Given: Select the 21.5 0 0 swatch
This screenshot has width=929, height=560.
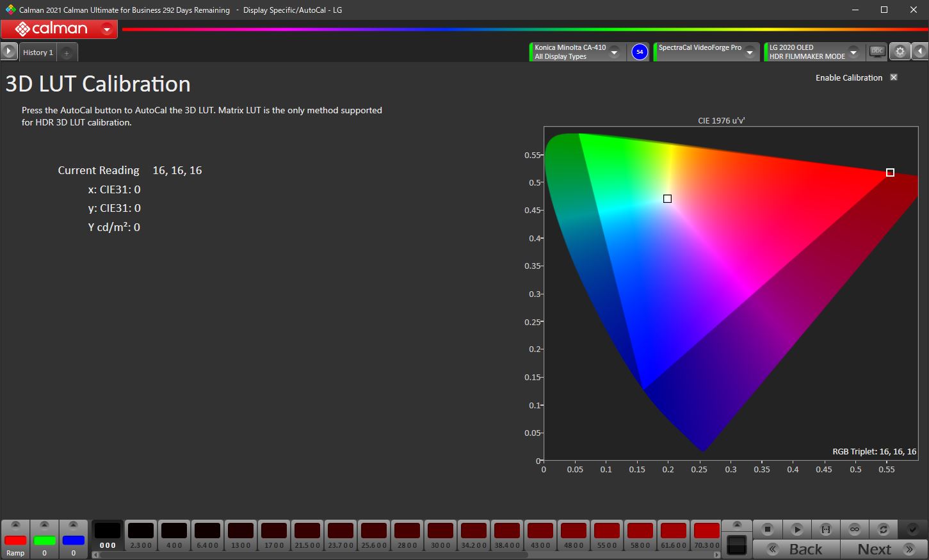Looking at the screenshot, I should 307,536.
